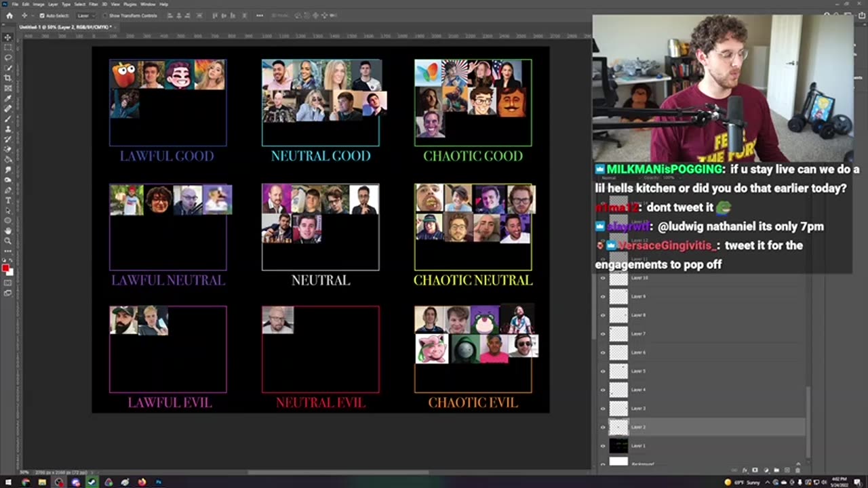Select the Untitled-1 document tab
The width and height of the screenshot is (868, 488).
[x=68, y=26]
